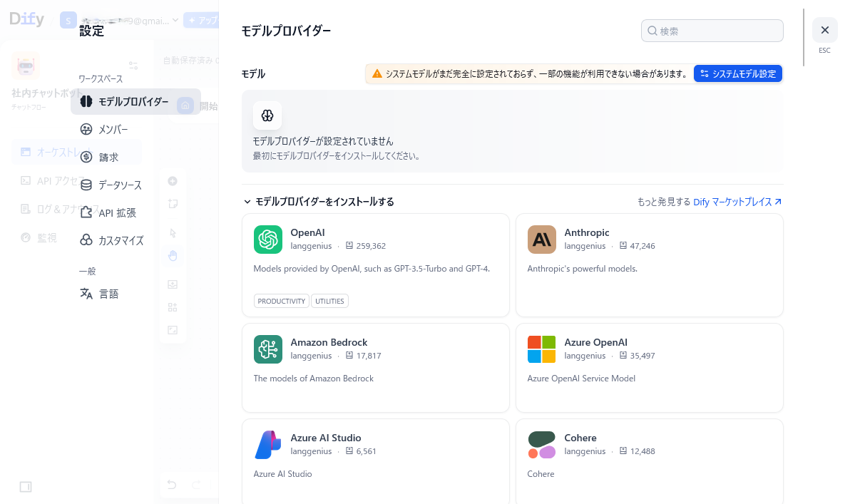Click the Azure AI Studio logo icon
Viewport: 865px width, 504px height.
[268, 444]
